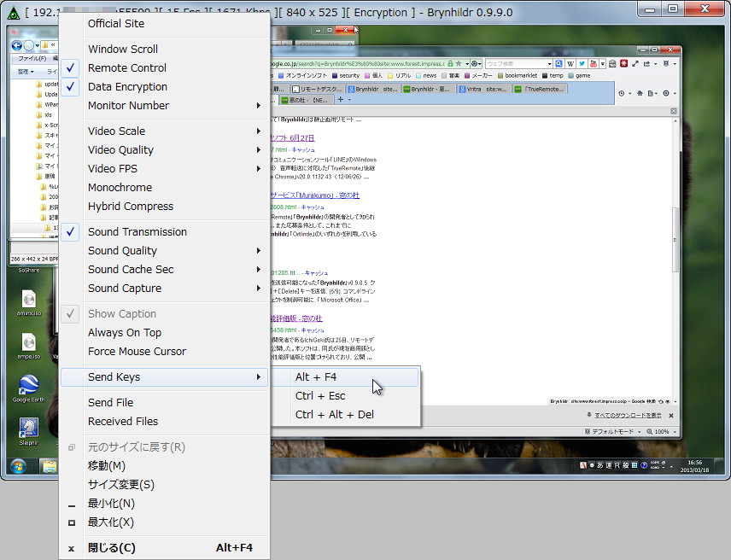Open the security bookmark folder

coord(346,75)
